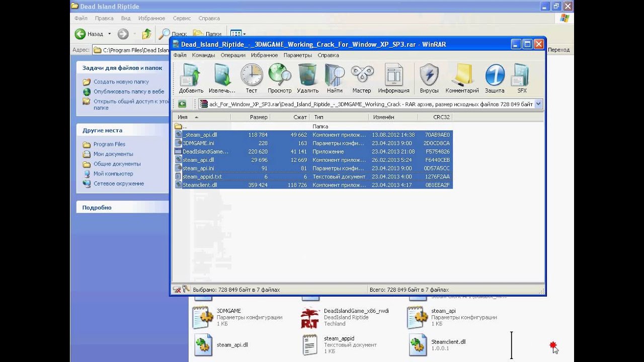The width and height of the screenshot is (644, 362).
Task: Open the Мои документы link
Action: pyautogui.click(x=113, y=154)
